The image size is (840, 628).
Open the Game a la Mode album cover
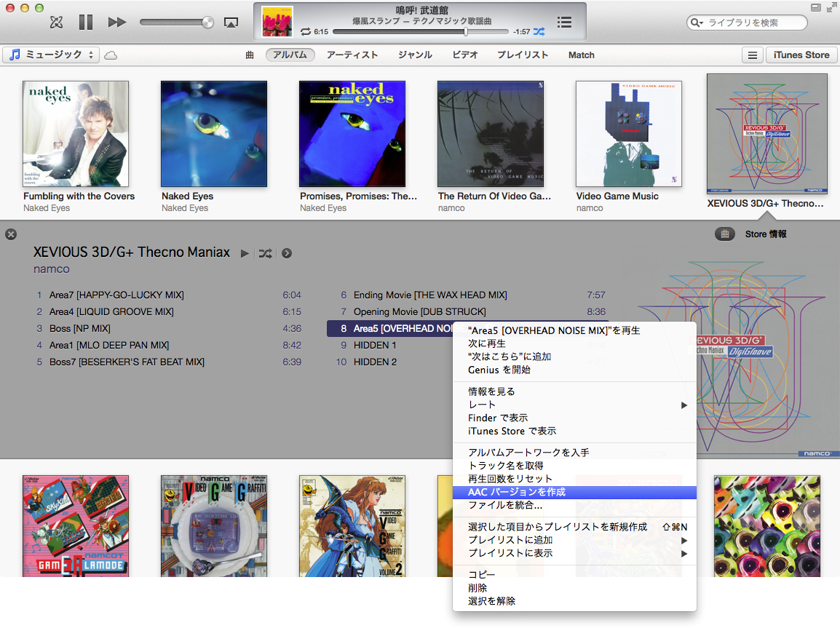coord(76,526)
